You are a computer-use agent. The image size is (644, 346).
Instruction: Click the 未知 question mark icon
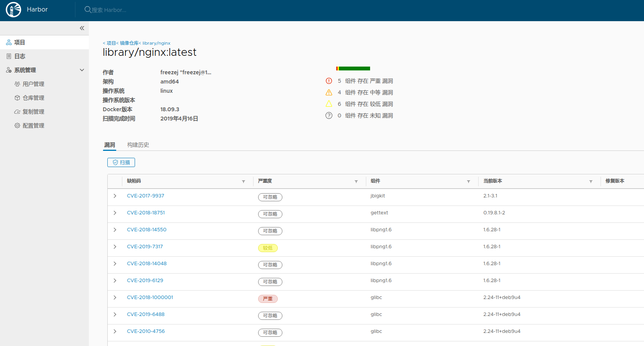point(329,115)
